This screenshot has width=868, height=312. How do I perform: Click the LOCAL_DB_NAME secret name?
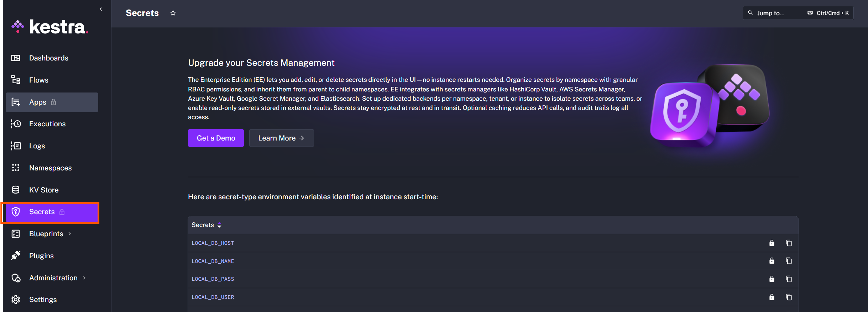point(213,261)
